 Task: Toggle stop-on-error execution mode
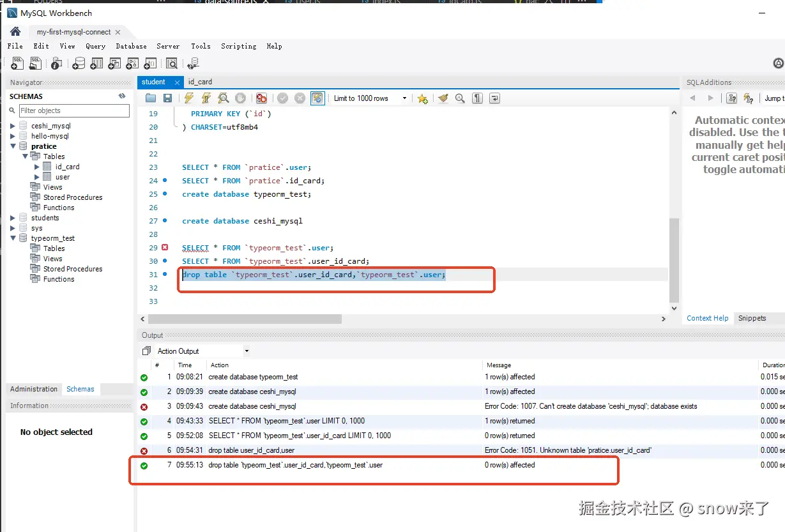coord(261,98)
